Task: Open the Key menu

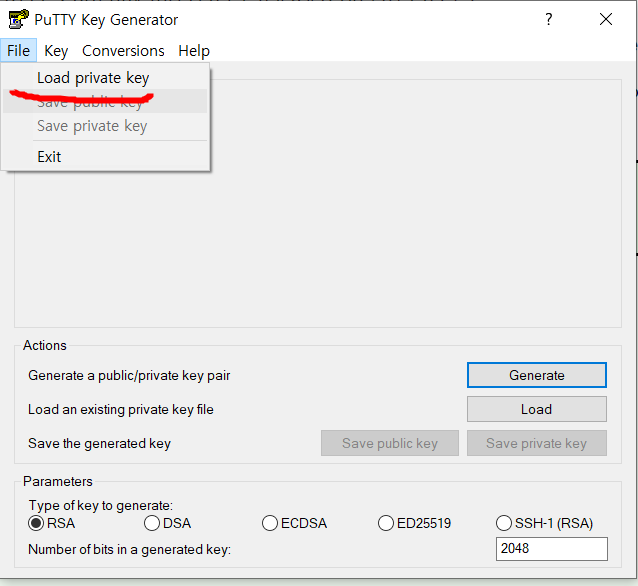Action: (x=56, y=51)
